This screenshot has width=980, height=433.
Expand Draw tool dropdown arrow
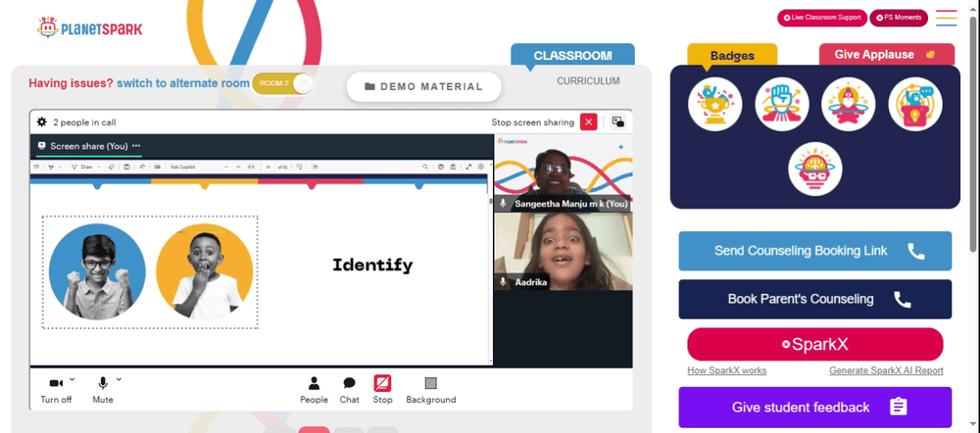coord(99,167)
